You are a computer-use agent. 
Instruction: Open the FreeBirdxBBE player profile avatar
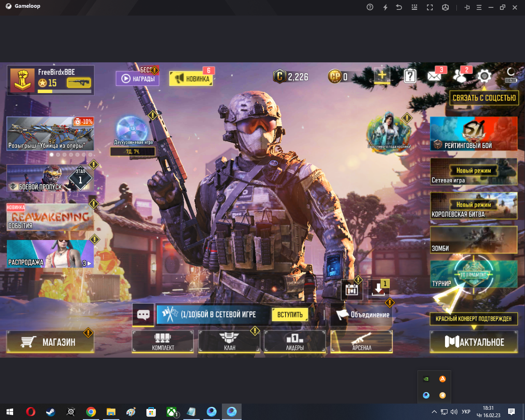pos(22,80)
